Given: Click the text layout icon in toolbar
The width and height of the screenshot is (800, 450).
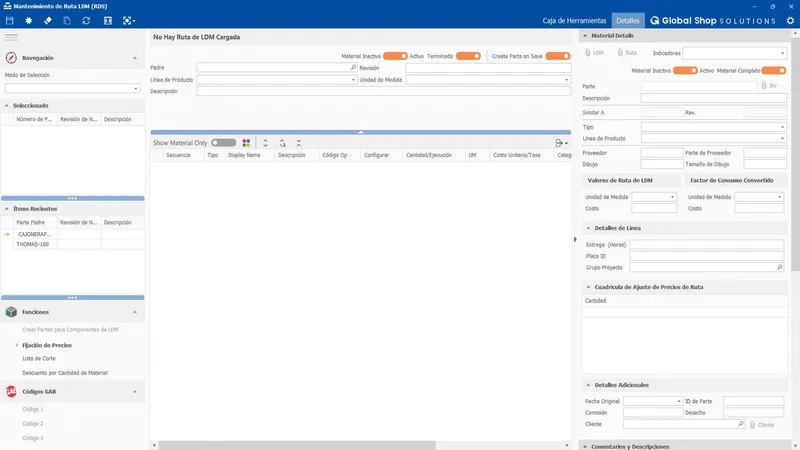Looking at the screenshot, I should [108, 20].
